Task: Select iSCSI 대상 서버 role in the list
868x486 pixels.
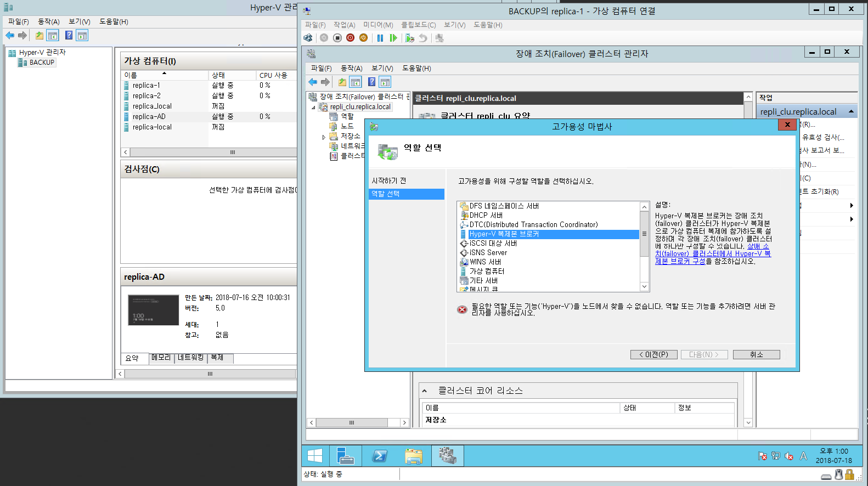Action: (x=493, y=244)
